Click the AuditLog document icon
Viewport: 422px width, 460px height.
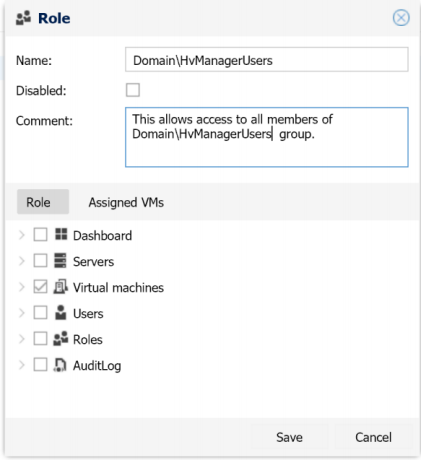(60, 365)
